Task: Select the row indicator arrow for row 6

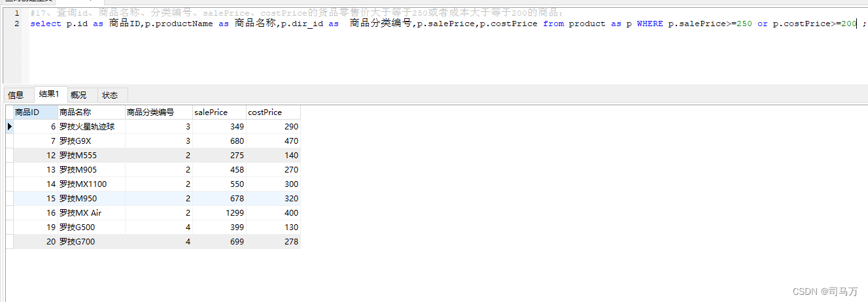Action: pos(9,126)
